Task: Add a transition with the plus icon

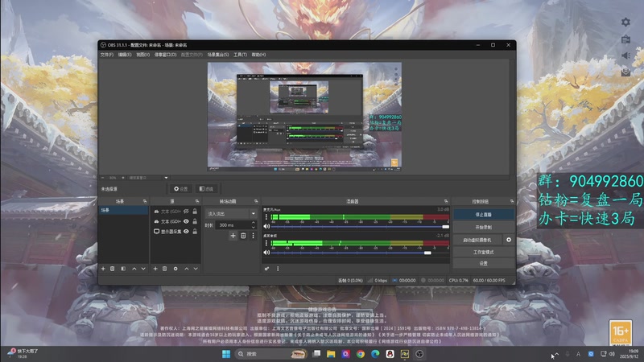Action: point(233,236)
